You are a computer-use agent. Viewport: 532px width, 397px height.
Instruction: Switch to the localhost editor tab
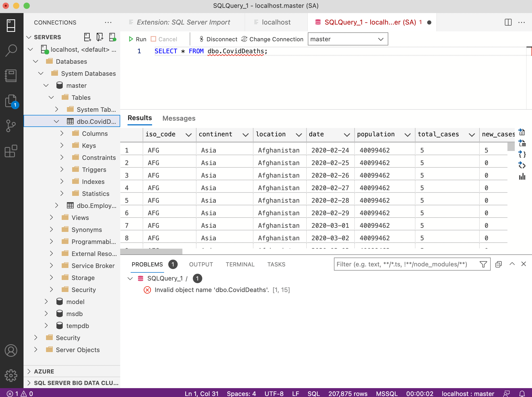276,22
